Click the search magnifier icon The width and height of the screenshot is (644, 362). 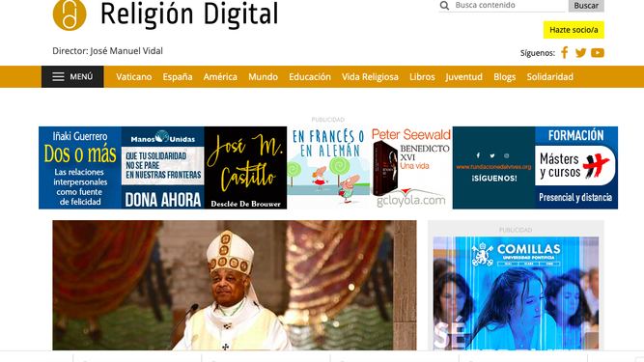point(444,6)
